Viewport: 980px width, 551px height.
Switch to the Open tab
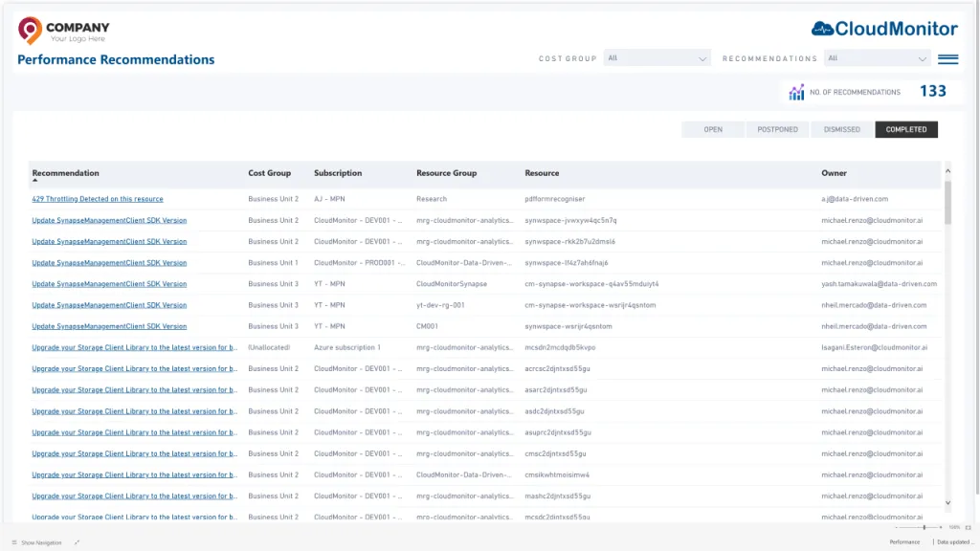(712, 129)
